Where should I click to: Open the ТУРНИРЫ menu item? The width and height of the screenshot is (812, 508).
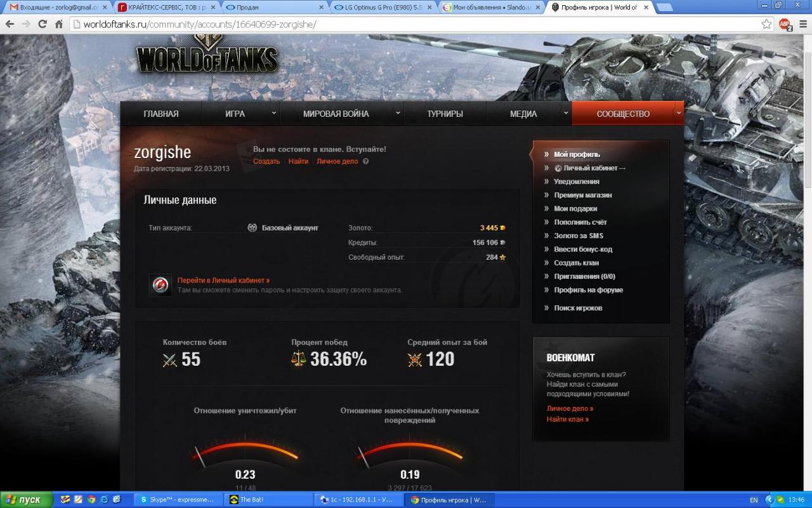[445, 114]
